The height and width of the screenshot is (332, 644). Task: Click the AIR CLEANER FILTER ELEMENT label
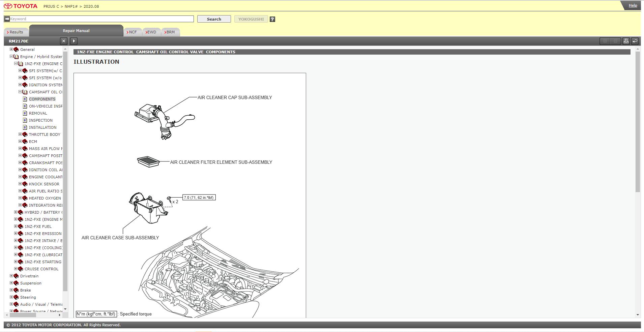pyautogui.click(x=221, y=162)
